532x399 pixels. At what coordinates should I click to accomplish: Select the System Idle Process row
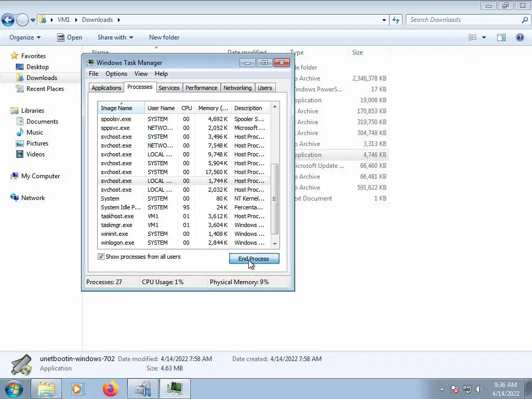pyautogui.click(x=184, y=207)
